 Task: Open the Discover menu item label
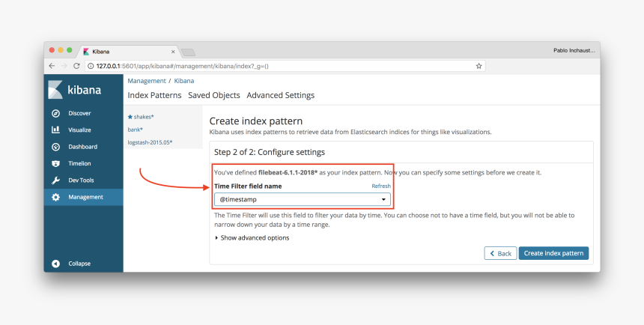79,113
